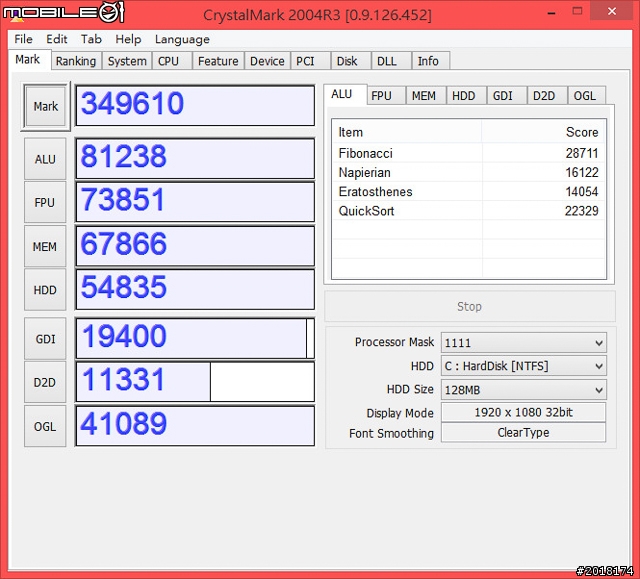The width and height of the screenshot is (640, 579).
Task: Run the FPU benchmark button
Action: click(x=45, y=202)
